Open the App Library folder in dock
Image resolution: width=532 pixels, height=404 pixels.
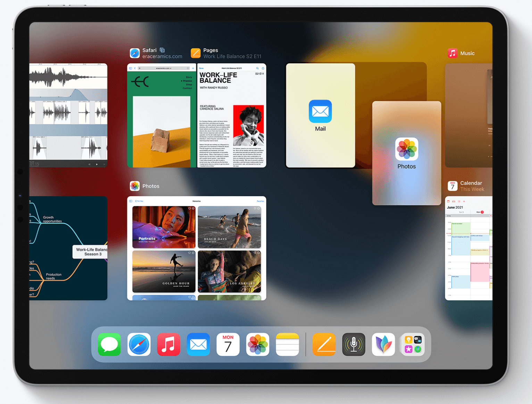(413, 344)
